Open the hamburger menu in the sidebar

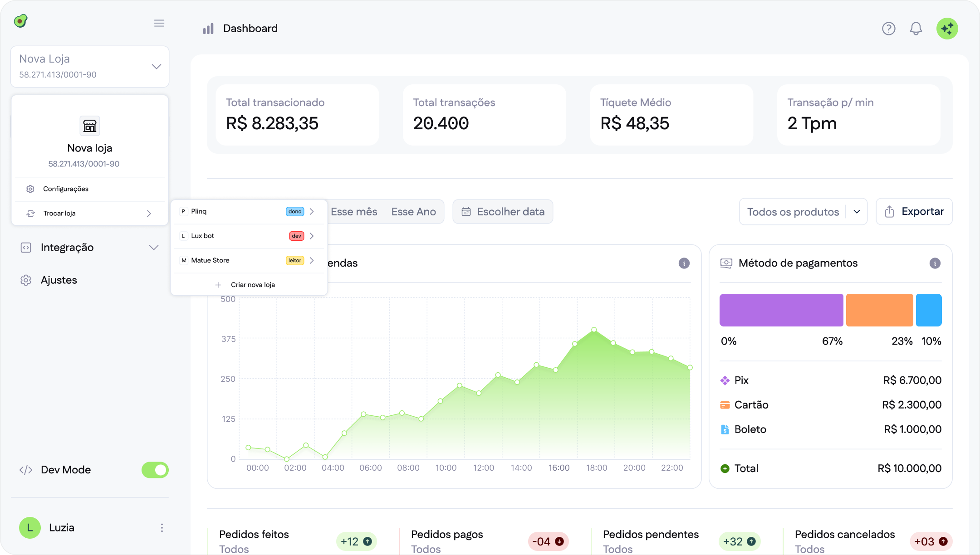pos(159,23)
